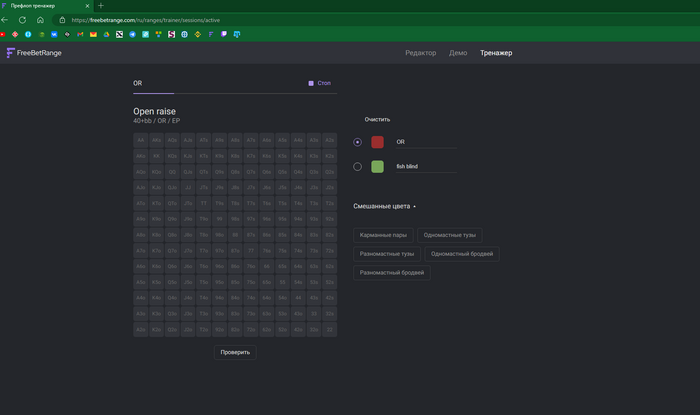Image resolution: width=700 pixels, height=415 pixels.
Task: Open the Gmail bookmark
Action: pyautogui.click(x=80, y=34)
